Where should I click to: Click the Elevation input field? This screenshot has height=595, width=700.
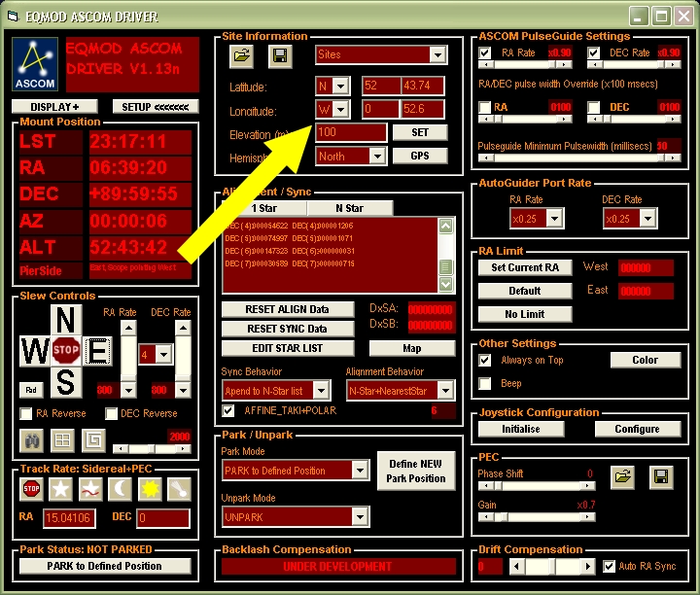pos(351,132)
